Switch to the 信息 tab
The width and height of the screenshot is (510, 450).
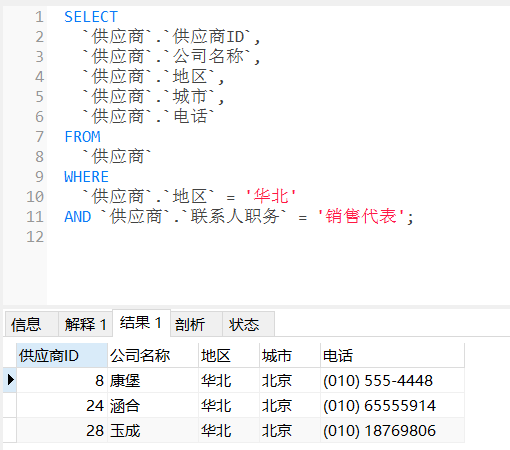click(x=31, y=324)
